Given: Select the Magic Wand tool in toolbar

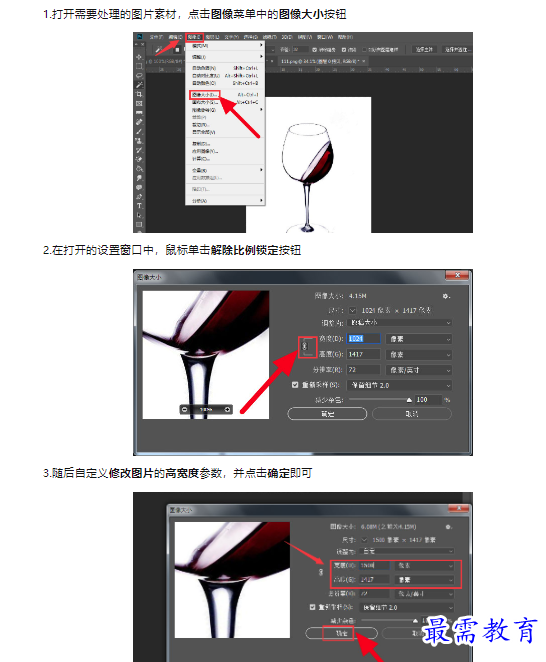Looking at the screenshot, I should (x=139, y=84).
